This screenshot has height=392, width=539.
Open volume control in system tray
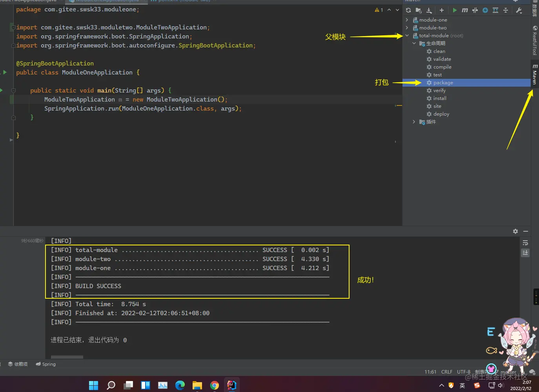tap(501, 386)
